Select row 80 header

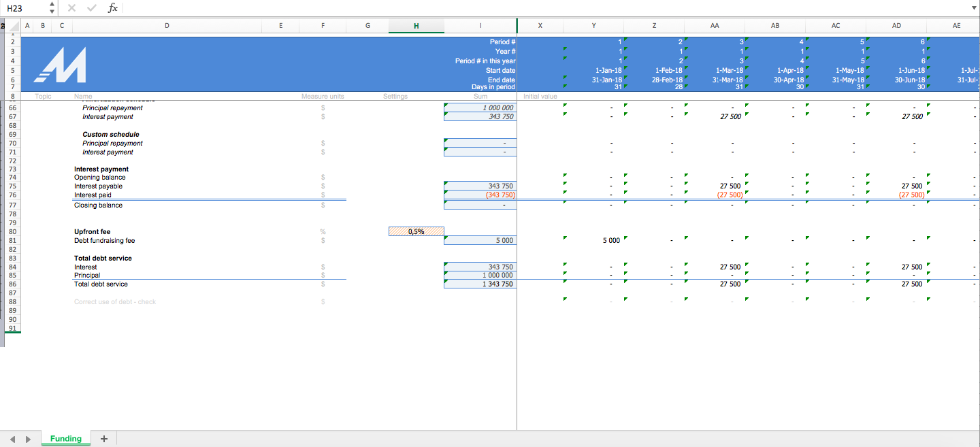[x=12, y=231]
